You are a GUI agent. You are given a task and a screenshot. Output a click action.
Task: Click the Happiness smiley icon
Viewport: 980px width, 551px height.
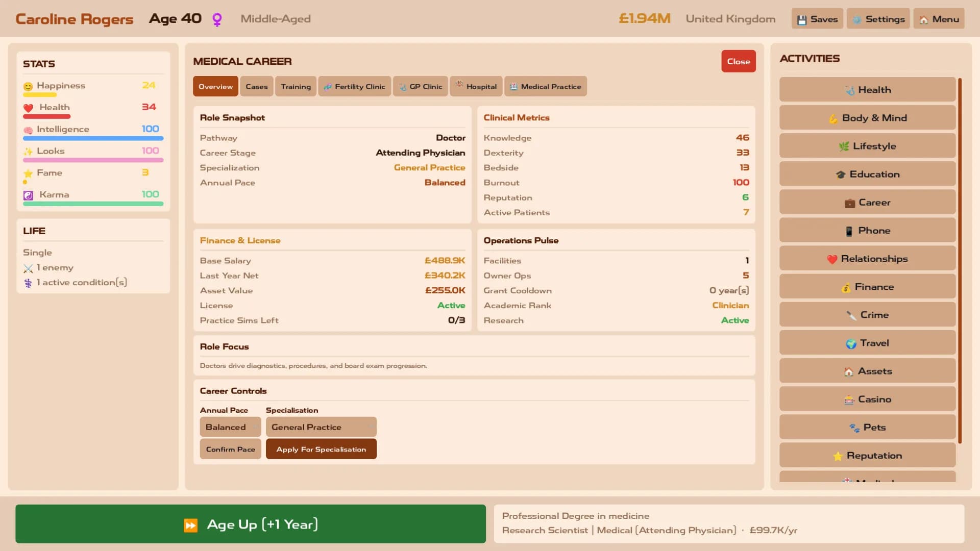tap(28, 86)
